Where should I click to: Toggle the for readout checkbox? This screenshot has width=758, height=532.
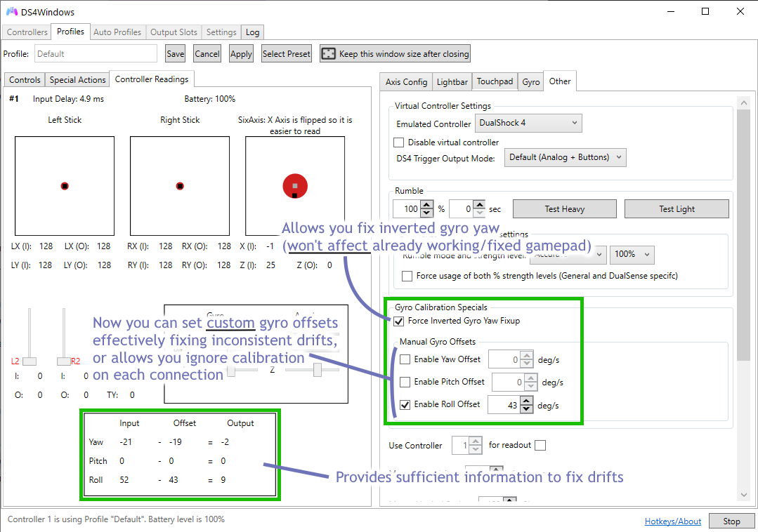click(540, 445)
